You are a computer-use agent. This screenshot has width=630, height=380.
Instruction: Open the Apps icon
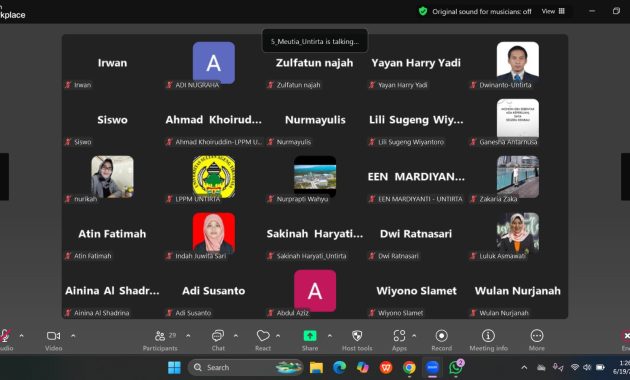[x=399, y=340]
